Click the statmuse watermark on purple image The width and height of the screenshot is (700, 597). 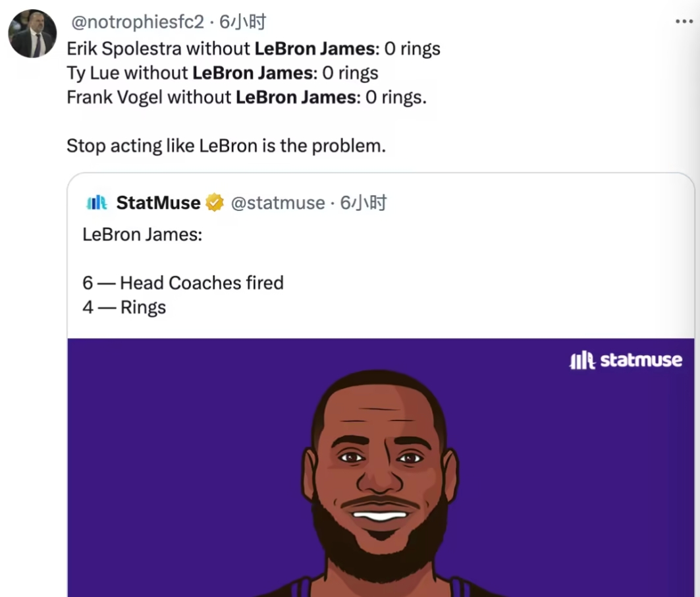[626, 360]
